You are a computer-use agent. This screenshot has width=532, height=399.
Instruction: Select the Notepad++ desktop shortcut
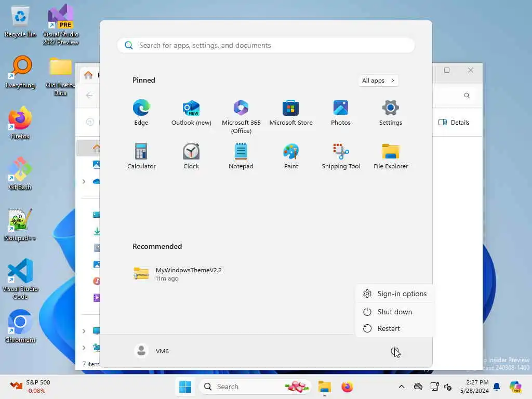point(20,225)
